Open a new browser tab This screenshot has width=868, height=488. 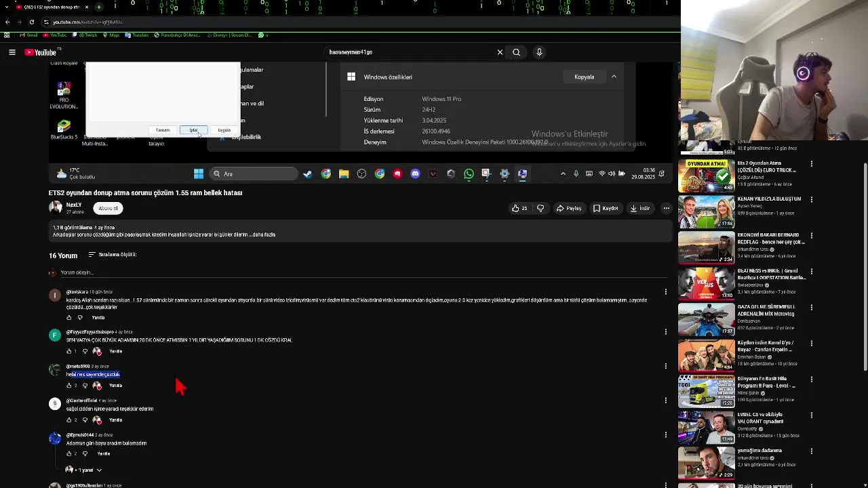[98, 7]
